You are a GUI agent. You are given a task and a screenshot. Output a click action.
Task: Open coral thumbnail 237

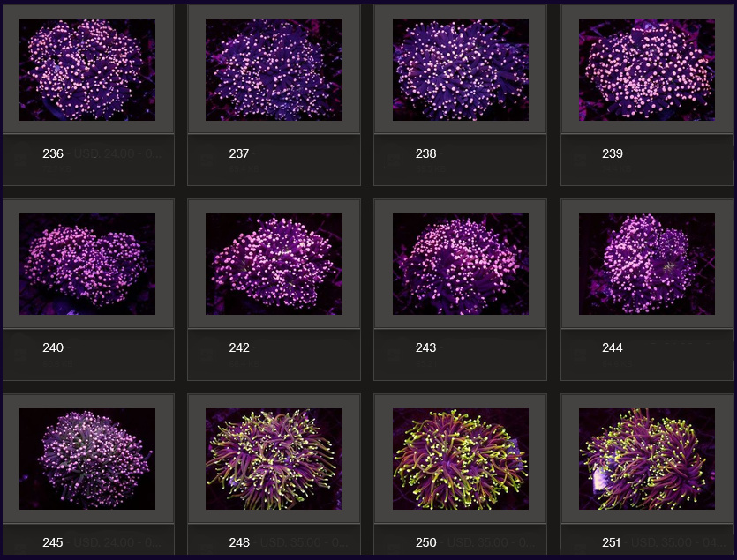click(274, 70)
